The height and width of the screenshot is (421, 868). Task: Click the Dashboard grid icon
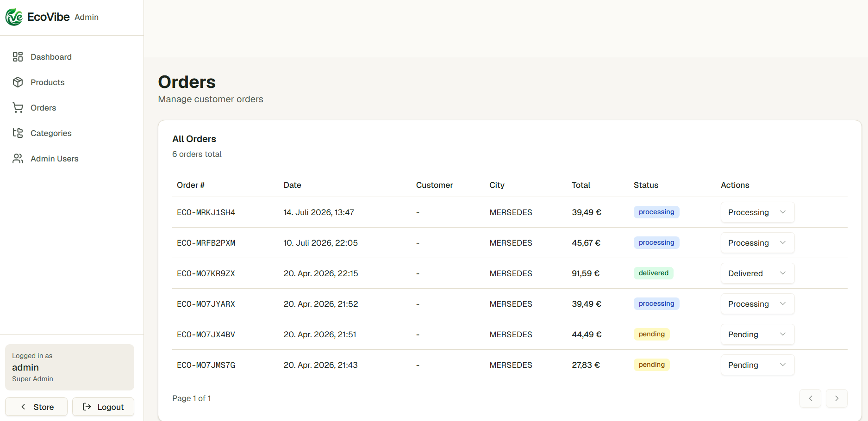[x=18, y=57]
